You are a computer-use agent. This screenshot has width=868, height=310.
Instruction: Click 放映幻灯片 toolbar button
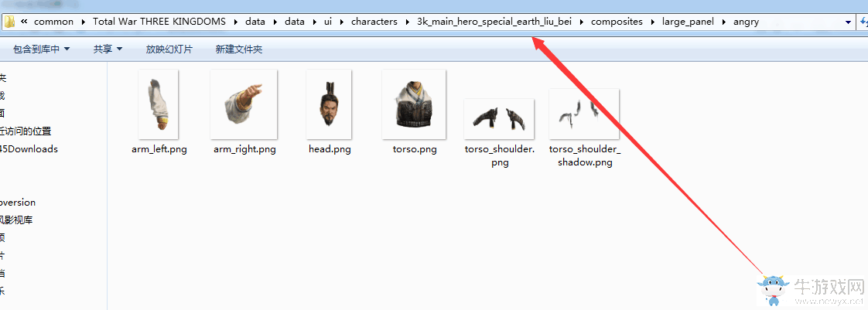point(169,49)
